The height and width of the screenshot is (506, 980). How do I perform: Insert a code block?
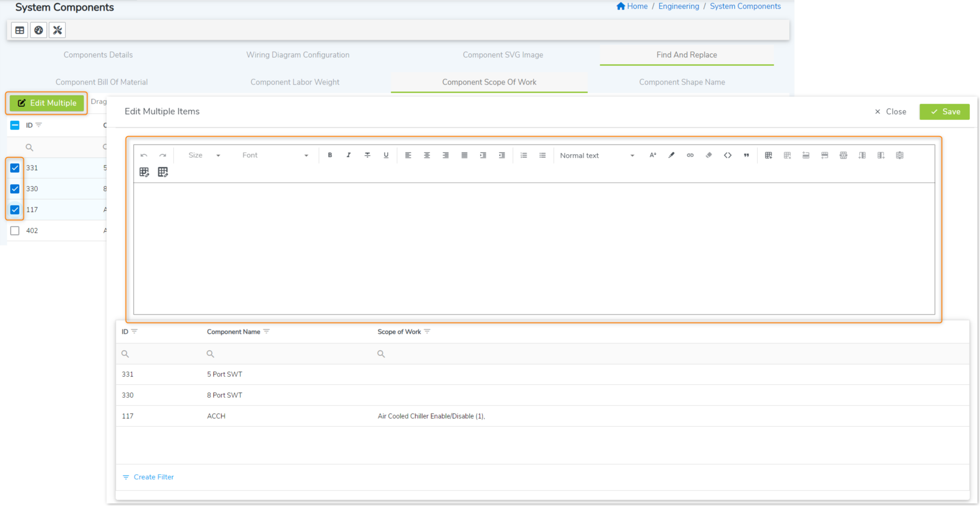tap(727, 155)
